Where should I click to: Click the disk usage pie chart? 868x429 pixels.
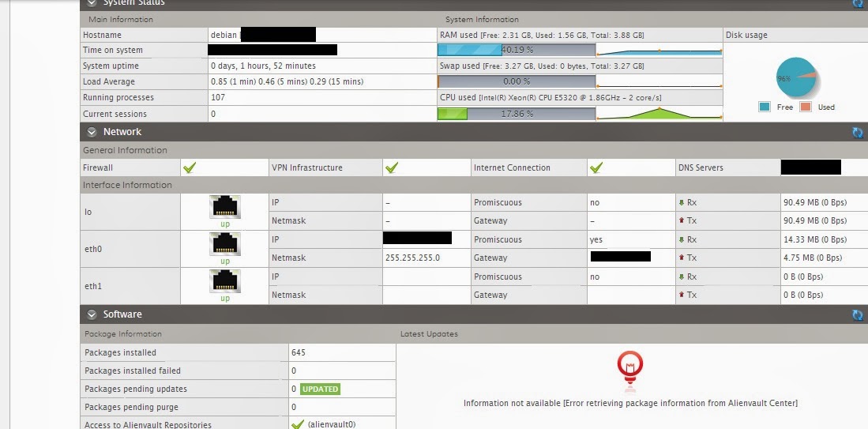(x=796, y=78)
